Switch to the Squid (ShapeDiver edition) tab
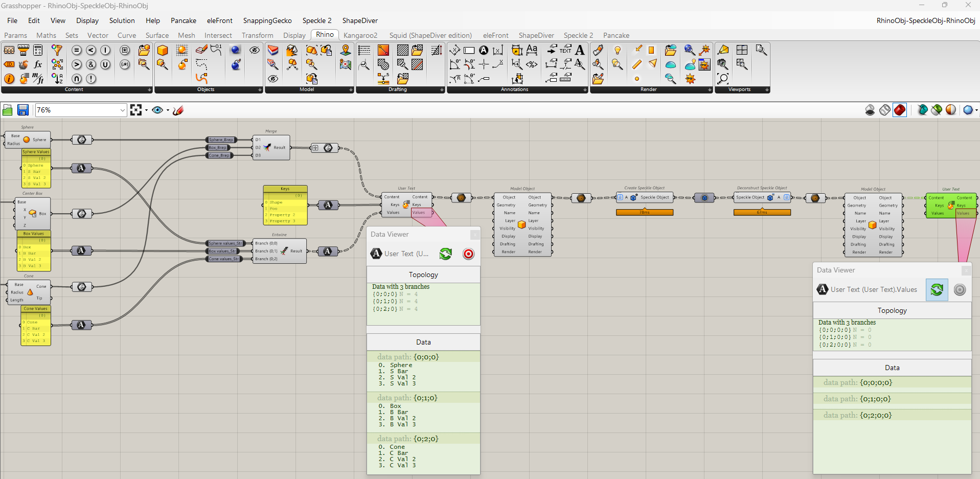The height and width of the screenshot is (479, 980). click(x=430, y=35)
